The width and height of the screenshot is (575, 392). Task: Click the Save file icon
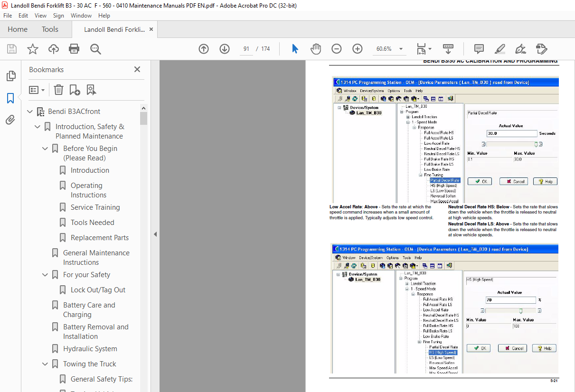coord(12,49)
